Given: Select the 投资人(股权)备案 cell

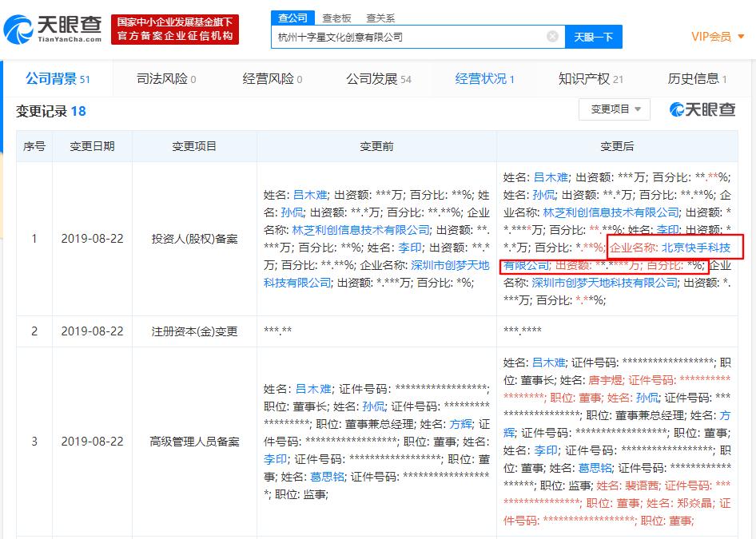Looking at the screenshot, I should (194, 239).
